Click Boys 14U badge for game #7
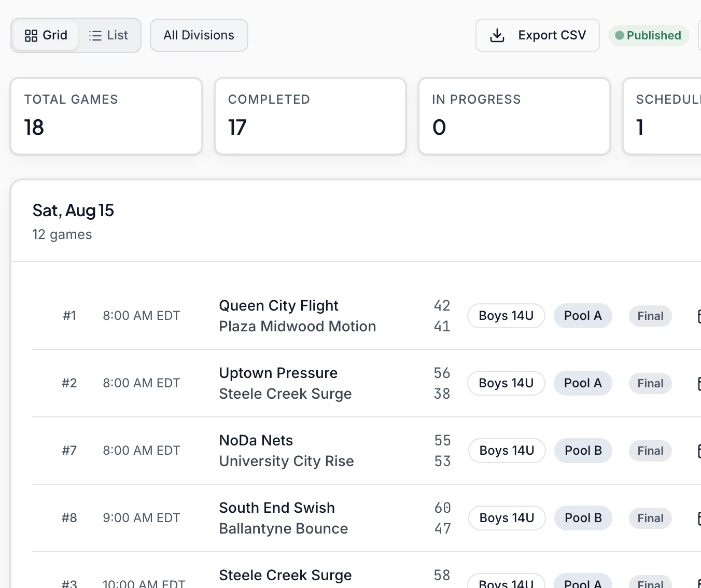The image size is (701, 588). [x=507, y=451]
